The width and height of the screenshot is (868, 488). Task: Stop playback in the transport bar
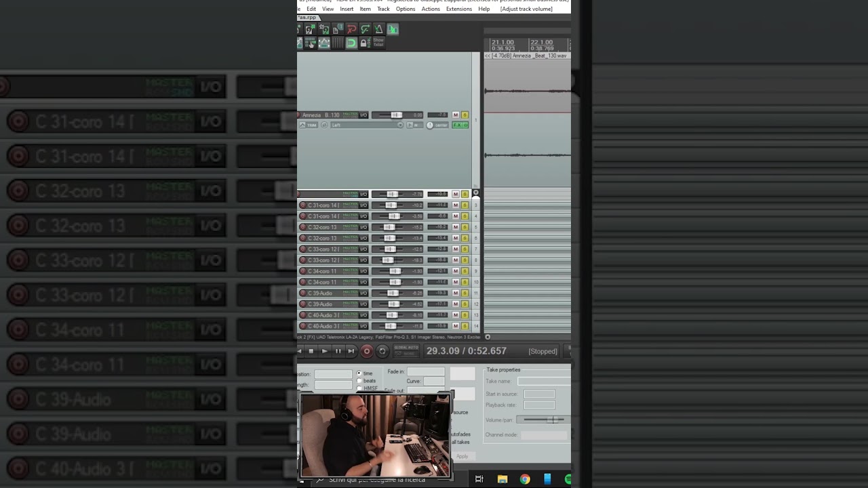click(x=311, y=351)
